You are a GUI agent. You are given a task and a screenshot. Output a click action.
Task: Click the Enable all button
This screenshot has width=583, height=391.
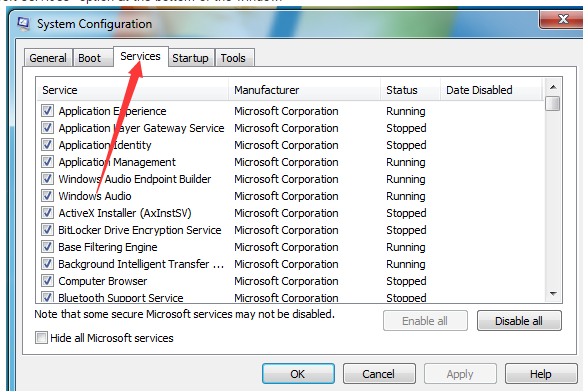pyautogui.click(x=425, y=321)
